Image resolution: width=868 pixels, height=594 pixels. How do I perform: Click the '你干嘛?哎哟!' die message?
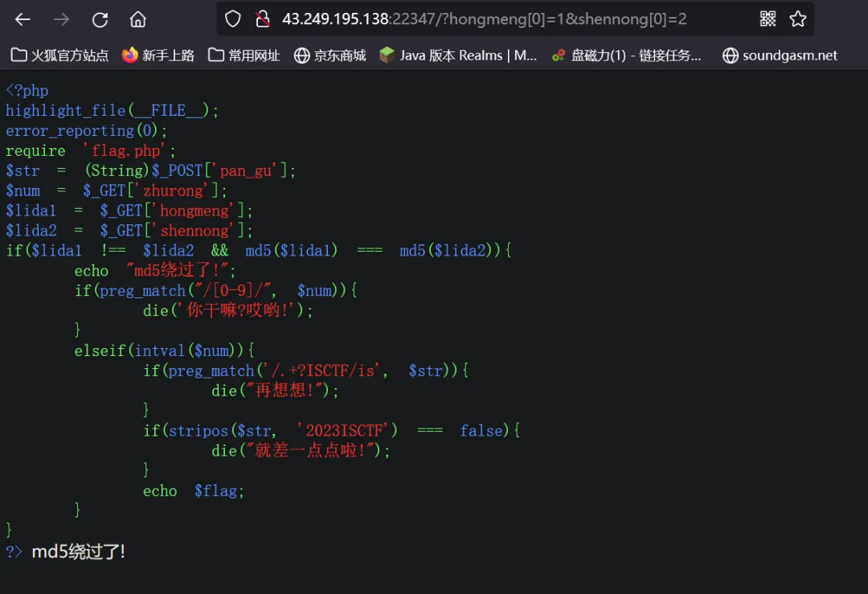click(236, 310)
